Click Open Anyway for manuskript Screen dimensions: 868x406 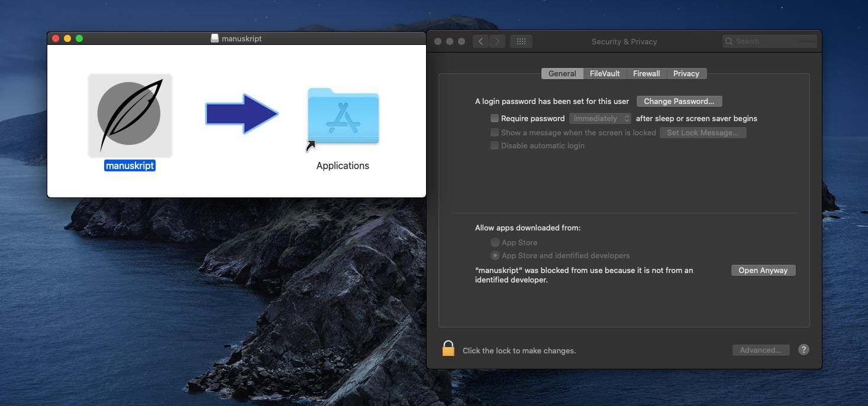click(x=763, y=270)
